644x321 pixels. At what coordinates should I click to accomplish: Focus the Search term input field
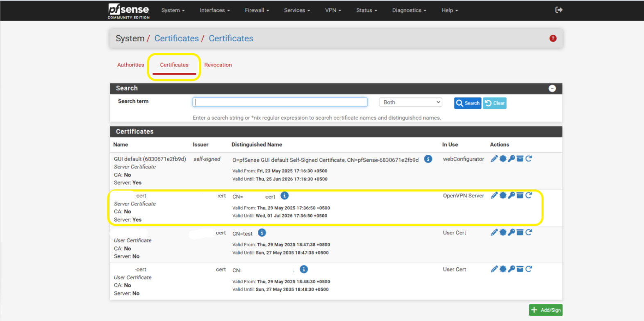coord(280,102)
